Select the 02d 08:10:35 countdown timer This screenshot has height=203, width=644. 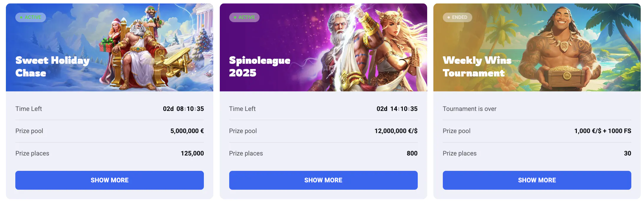(x=183, y=109)
